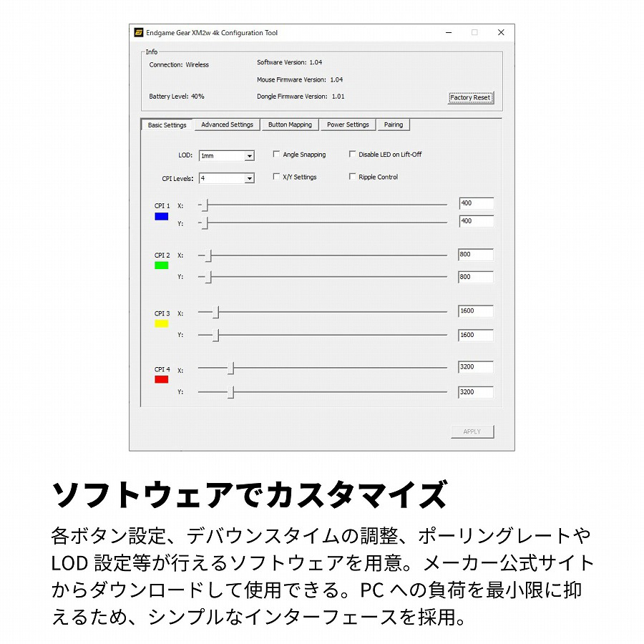Image resolution: width=644 pixels, height=644 pixels.
Task: Click the green CPI 2 color swatch
Action: click(x=161, y=265)
